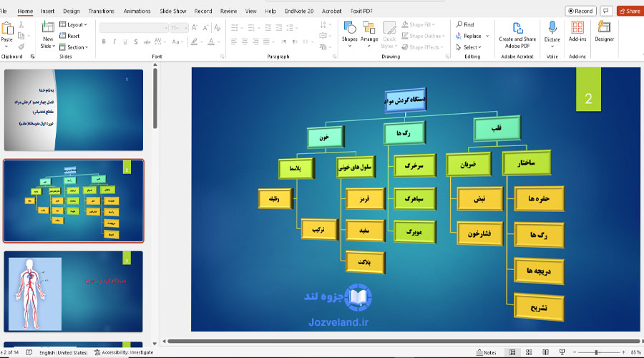The width and height of the screenshot is (644, 358).
Task: Open the Slide Show tab
Action: pos(173,11)
